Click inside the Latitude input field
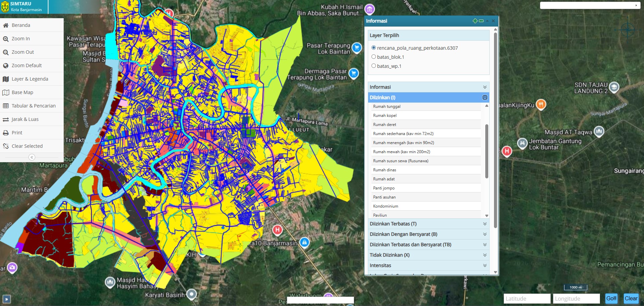 click(526, 298)
